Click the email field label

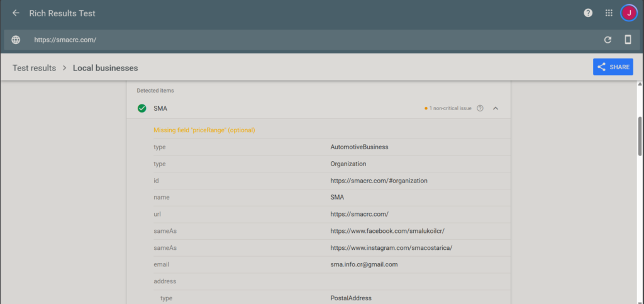(x=162, y=264)
